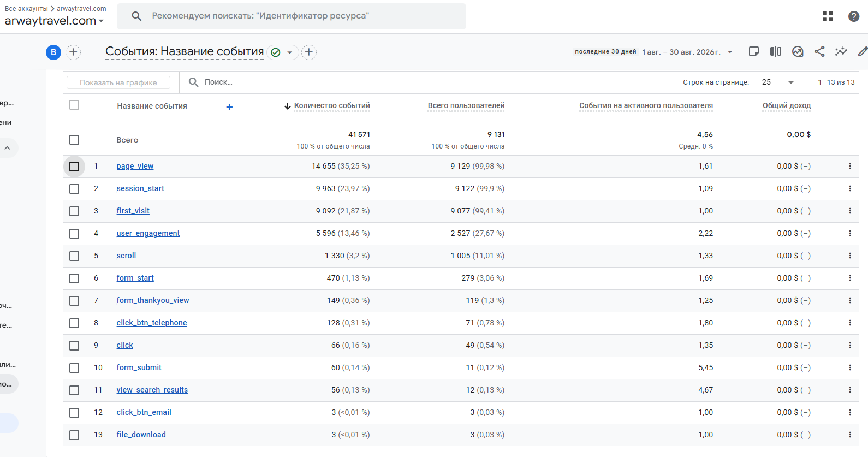Image resolution: width=868 pixels, height=457 pixels.
Task: Open the help question mark icon
Action: click(854, 16)
